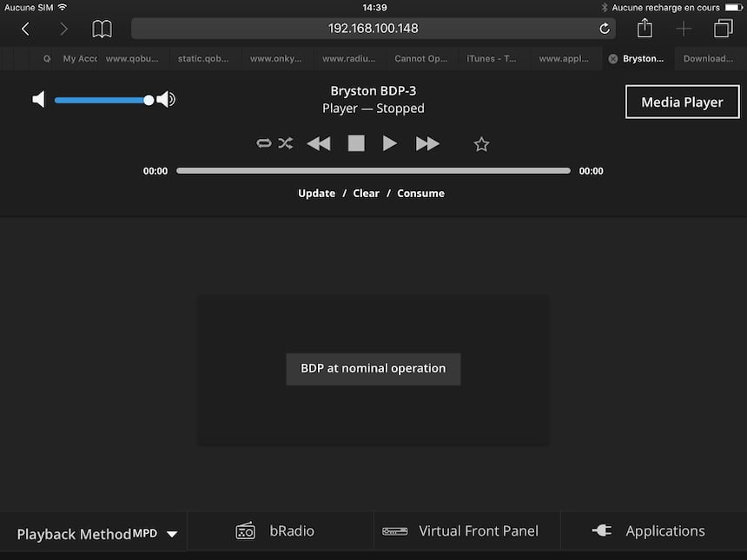Click the Bryston BDP-3 title text

[x=373, y=90]
